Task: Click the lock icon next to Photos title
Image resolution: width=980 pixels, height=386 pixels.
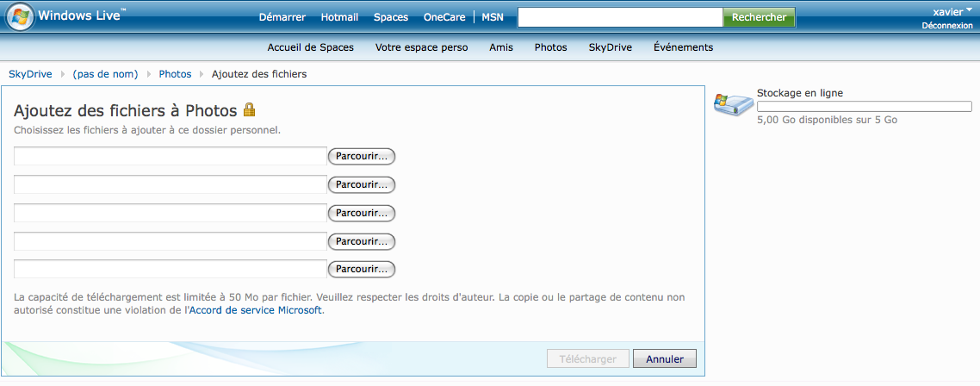Action: point(250,109)
